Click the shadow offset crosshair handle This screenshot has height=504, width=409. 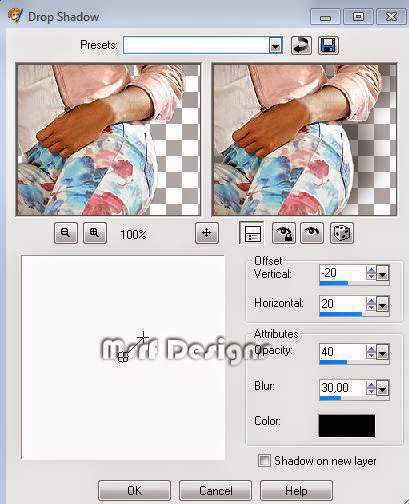[x=143, y=337]
